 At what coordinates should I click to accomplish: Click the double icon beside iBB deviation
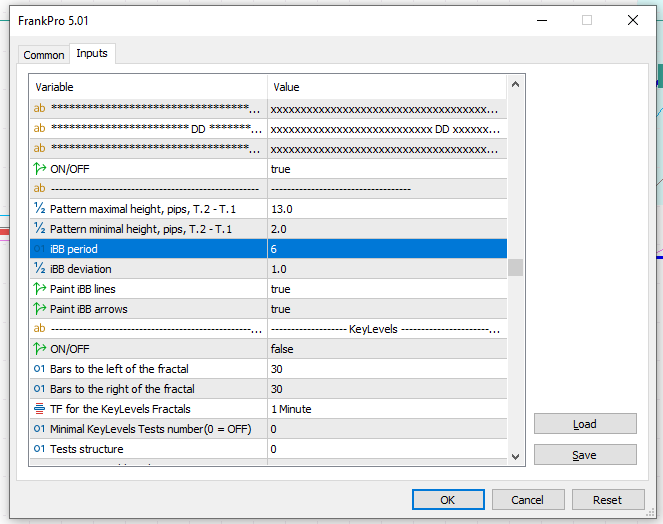coord(40,269)
